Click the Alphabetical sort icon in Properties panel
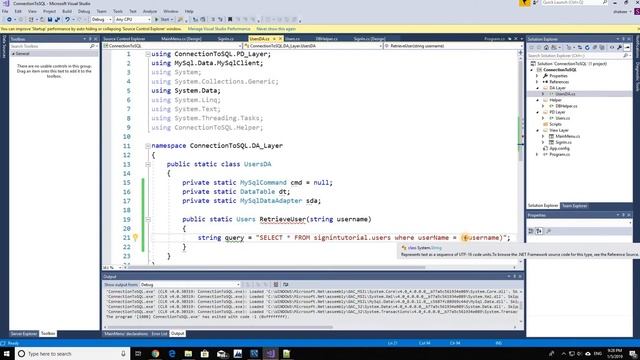640x360 pixels. pyautogui.click(x=539, y=231)
